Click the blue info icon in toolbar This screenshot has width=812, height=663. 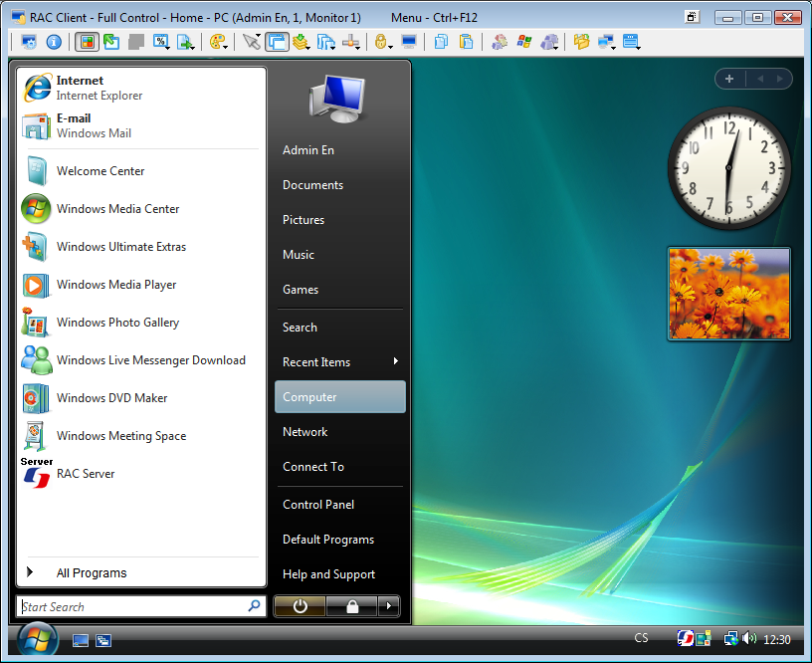click(54, 42)
